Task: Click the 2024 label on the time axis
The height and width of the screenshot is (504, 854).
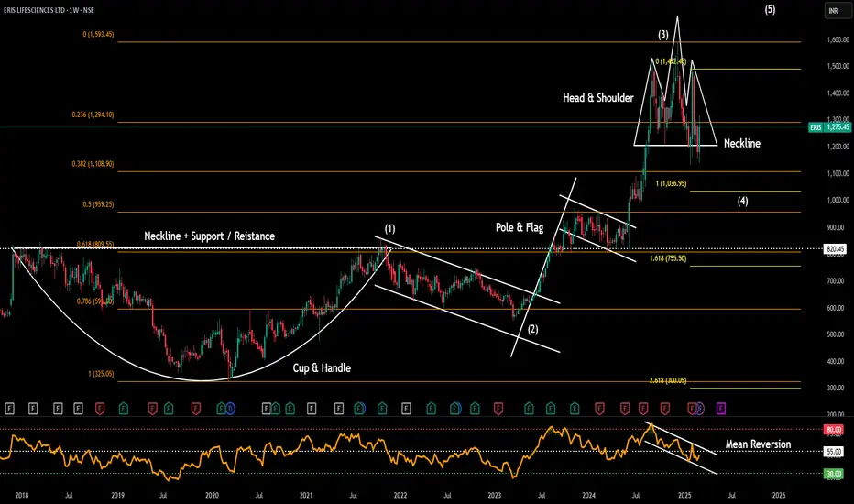Action: click(589, 495)
